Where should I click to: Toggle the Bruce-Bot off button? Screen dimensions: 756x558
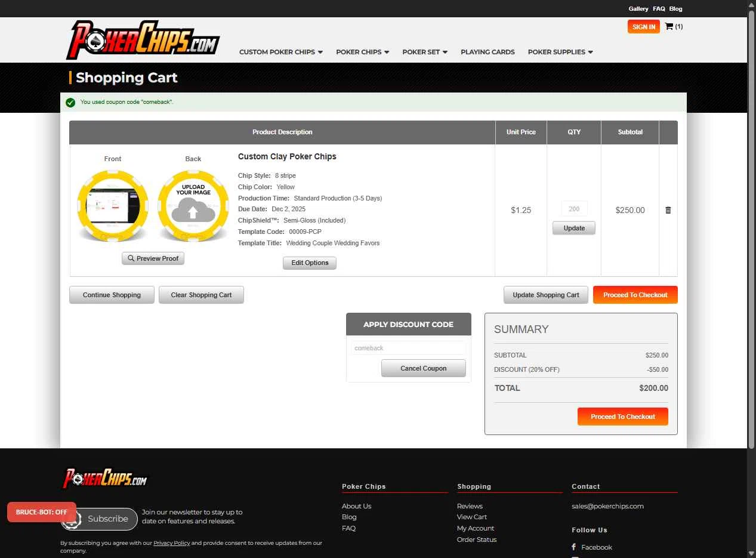pos(42,512)
